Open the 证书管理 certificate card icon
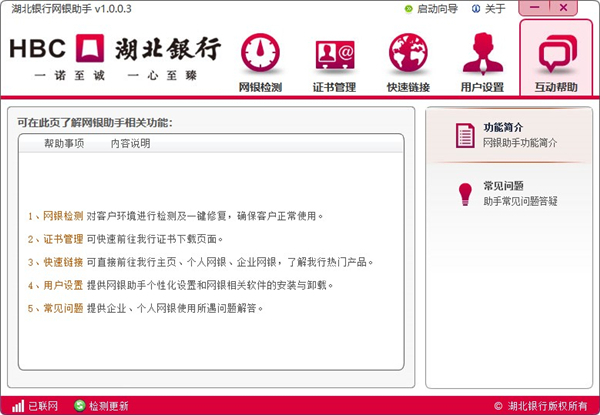The height and width of the screenshot is (415, 600). [x=335, y=55]
